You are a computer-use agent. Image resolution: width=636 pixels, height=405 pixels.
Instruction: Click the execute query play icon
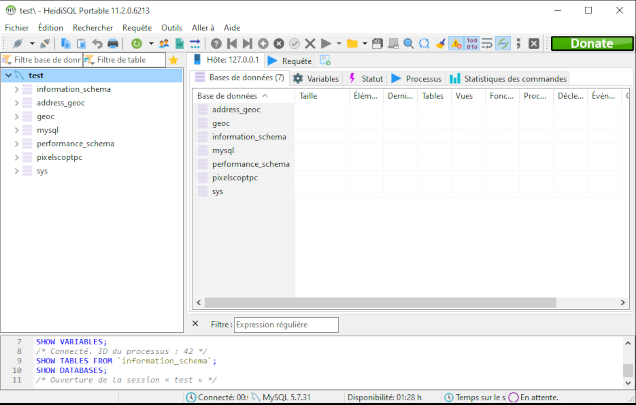click(x=326, y=43)
